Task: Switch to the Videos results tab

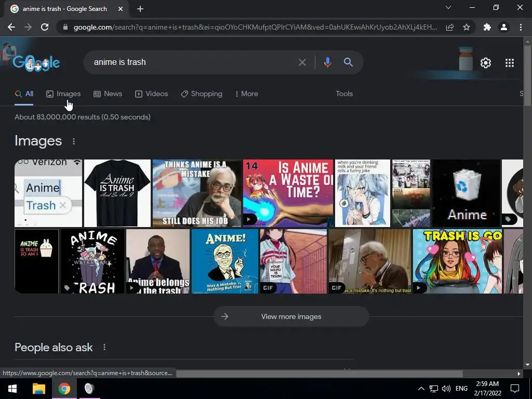Action: point(151,94)
